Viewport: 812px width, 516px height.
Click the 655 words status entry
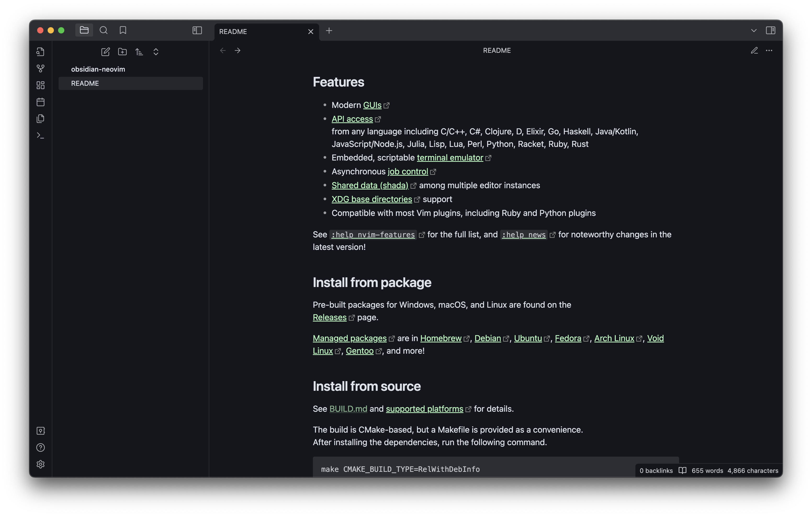tap(707, 471)
